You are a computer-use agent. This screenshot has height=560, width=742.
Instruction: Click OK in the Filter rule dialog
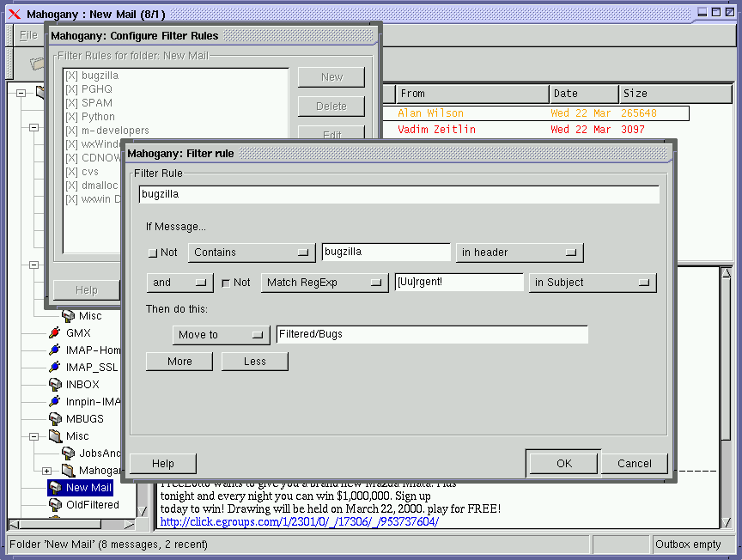click(563, 464)
